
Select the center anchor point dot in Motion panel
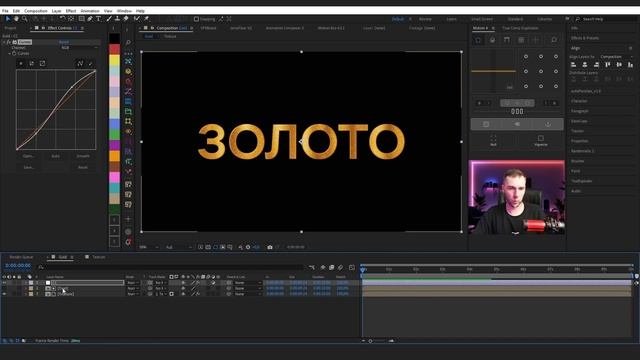click(x=541, y=71)
